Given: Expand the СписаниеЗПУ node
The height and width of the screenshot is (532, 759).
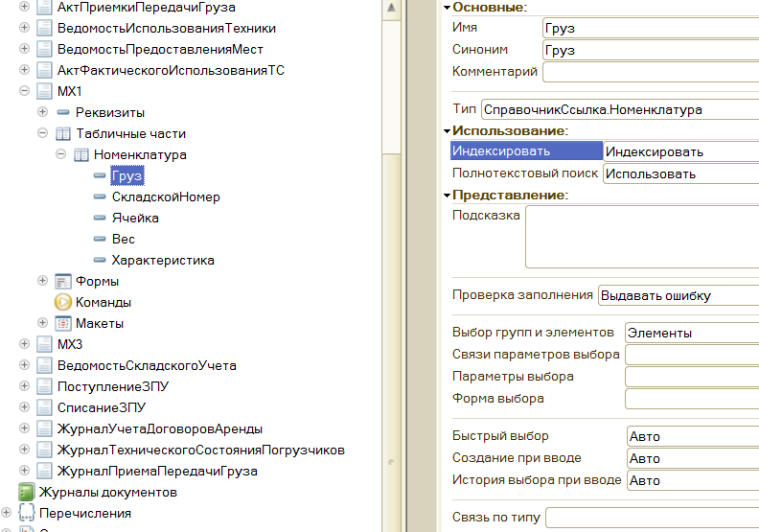Looking at the screenshot, I should (x=24, y=406).
